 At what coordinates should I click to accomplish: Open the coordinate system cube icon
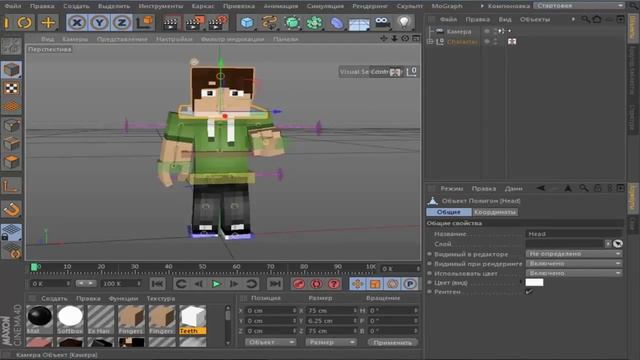tap(144, 22)
